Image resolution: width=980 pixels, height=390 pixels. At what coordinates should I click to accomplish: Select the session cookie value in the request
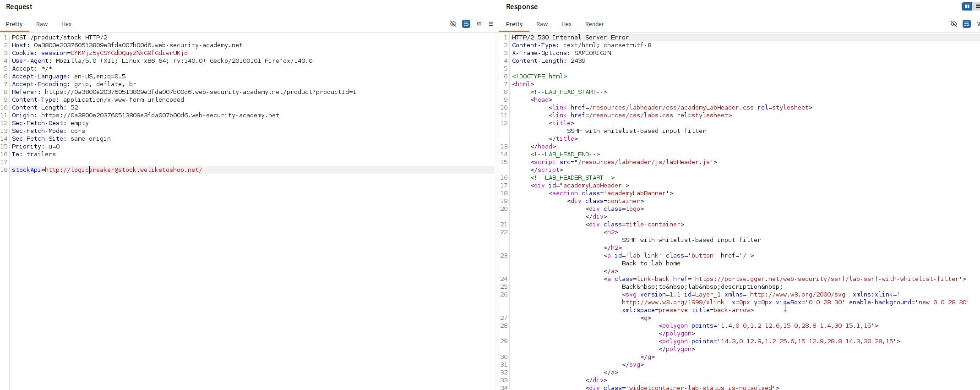pos(129,53)
